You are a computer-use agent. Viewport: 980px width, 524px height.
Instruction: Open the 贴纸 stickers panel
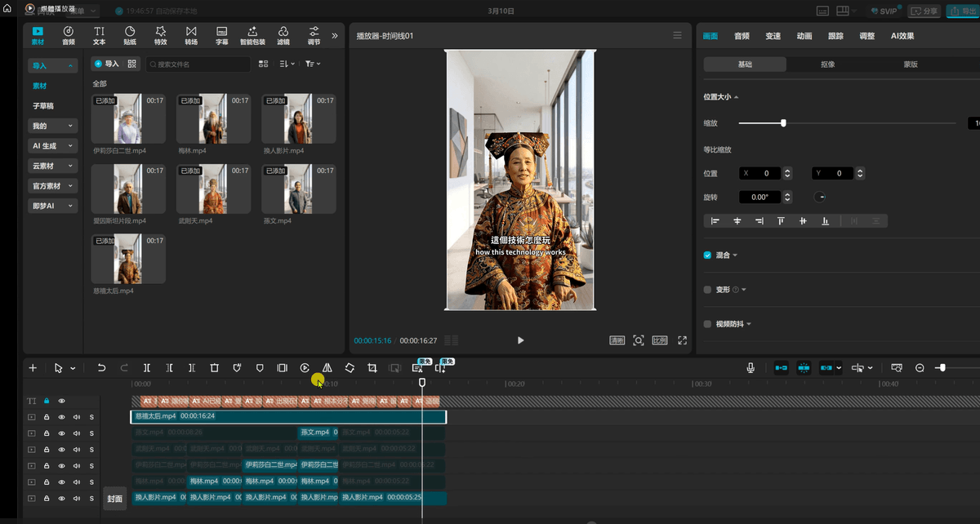click(130, 35)
